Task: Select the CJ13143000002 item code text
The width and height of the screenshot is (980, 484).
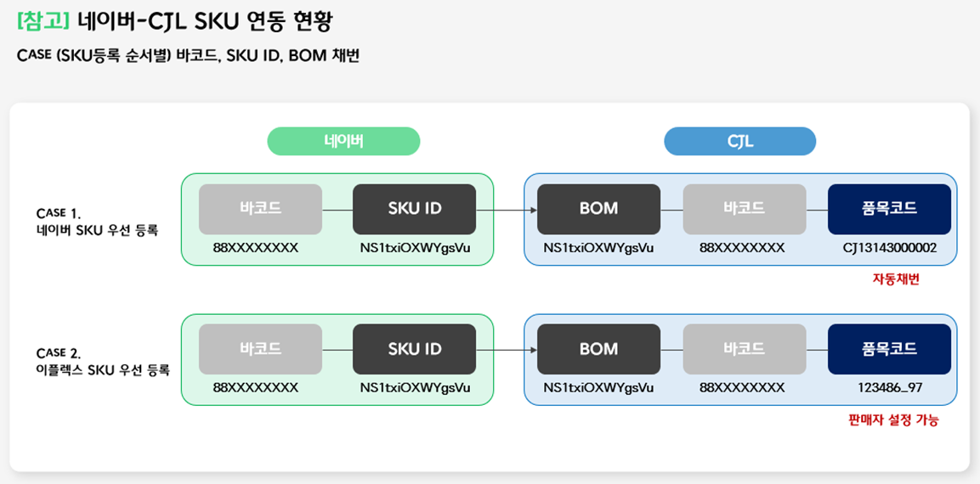Action: [x=890, y=248]
